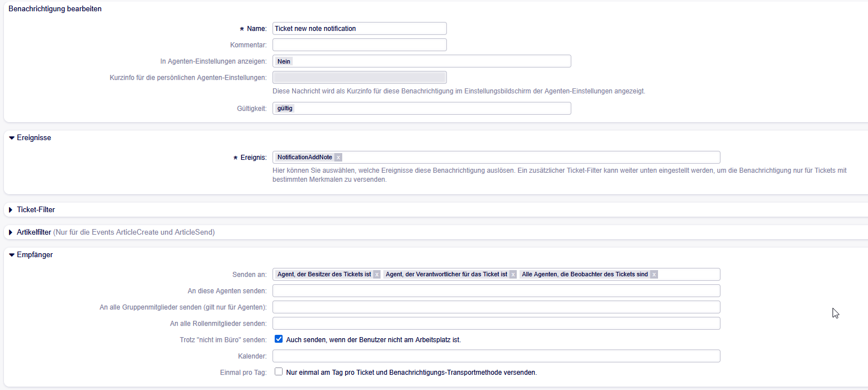The width and height of the screenshot is (868, 390).
Task: Remove 'Agent, der Verantwortlicher' recipient tag
Action: click(513, 275)
